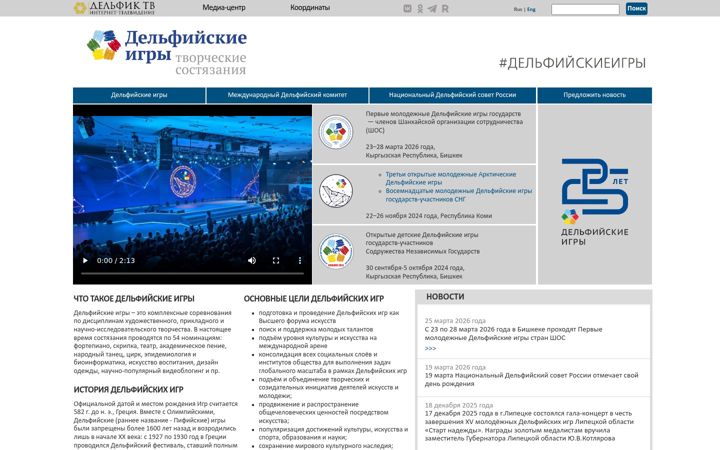Viewport: 720px width, 450px height.
Task: Click the Открытые детские Дельфийские игры text
Action: 422,243
